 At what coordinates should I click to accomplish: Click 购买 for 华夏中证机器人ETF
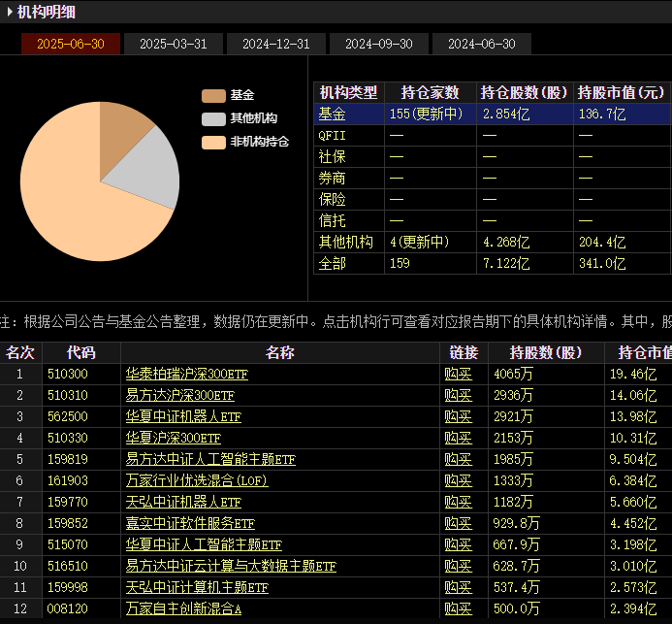click(x=458, y=416)
